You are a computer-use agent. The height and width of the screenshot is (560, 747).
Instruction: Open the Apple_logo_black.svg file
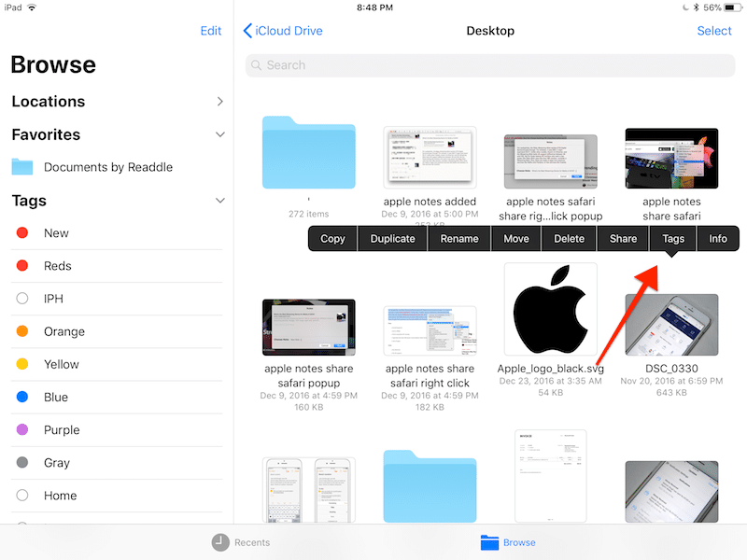[x=550, y=311]
